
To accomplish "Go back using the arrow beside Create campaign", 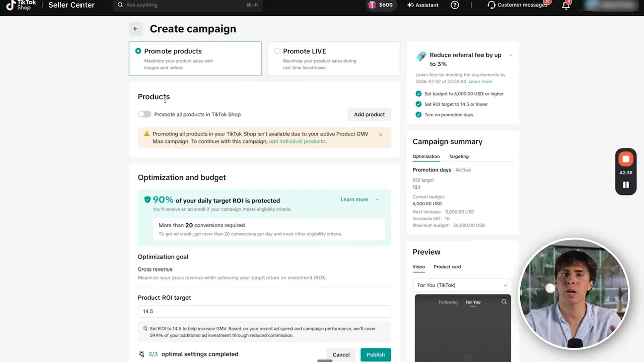I will click(135, 29).
